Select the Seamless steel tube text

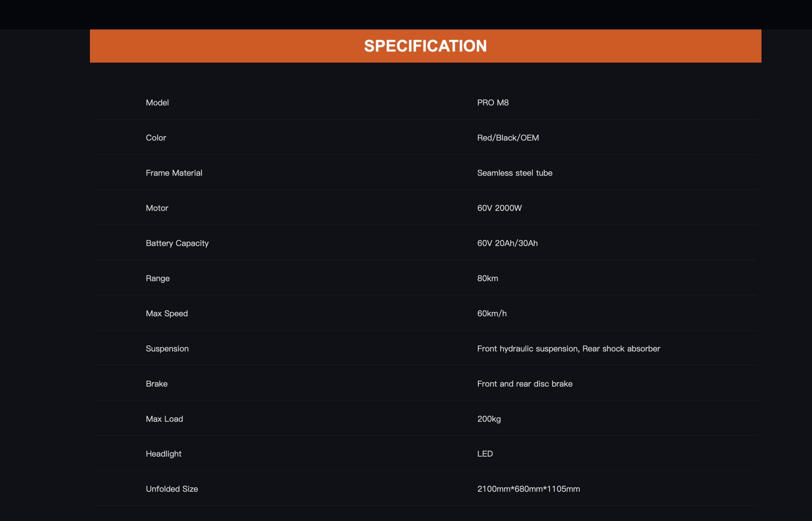tap(515, 173)
